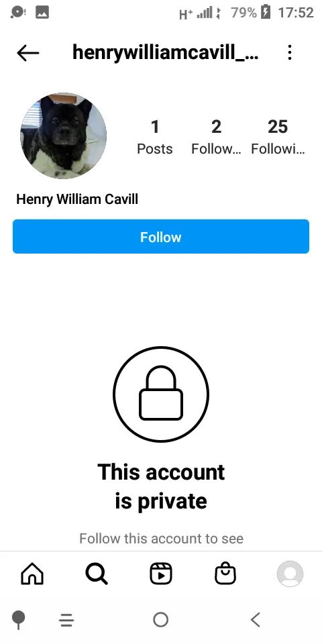The width and height of the screenshot is (322, 644).
Task: Tap the back arrow icon
Action: (x=28, y=53)
